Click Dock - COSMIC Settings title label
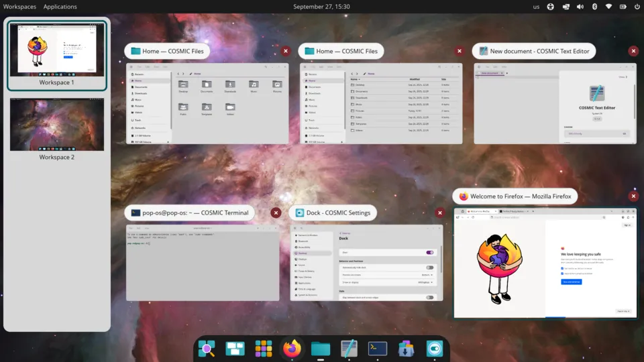The height and width of the screenshot is (362, 644). coord(333,213)
